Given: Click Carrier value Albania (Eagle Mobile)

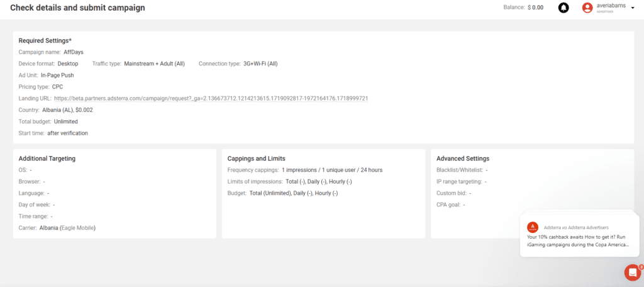Looking at the screenshot, I should 68,228.
